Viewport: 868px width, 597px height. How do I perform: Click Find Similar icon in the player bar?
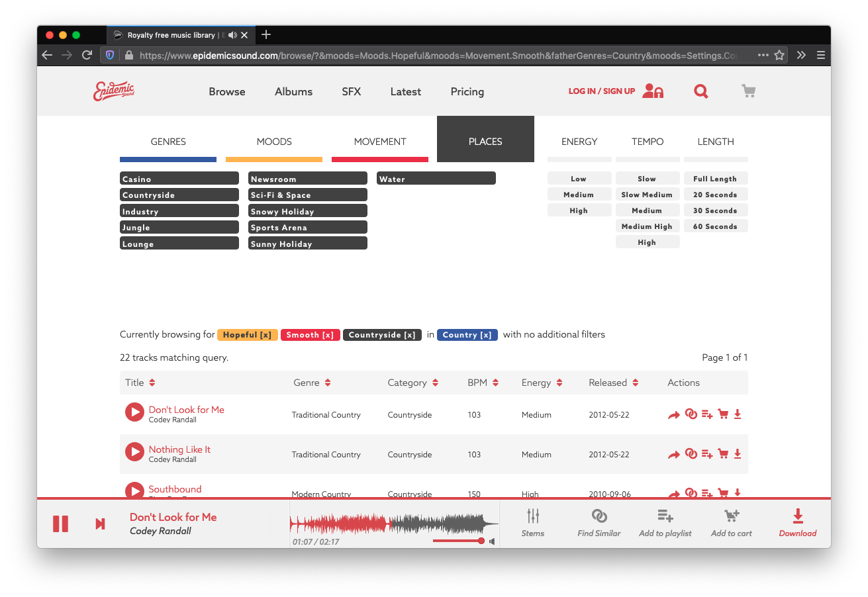pyautogui.click(x=599, y=516)
